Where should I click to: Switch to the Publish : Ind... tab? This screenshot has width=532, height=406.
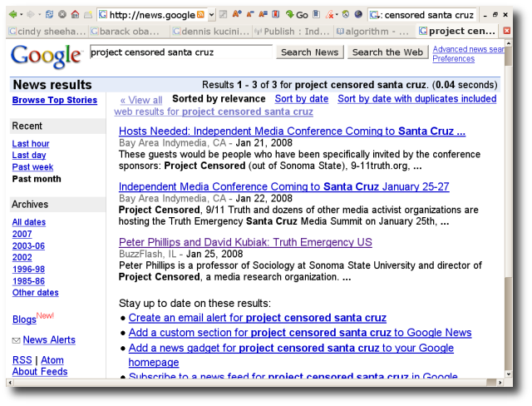[x=292, y=32]
